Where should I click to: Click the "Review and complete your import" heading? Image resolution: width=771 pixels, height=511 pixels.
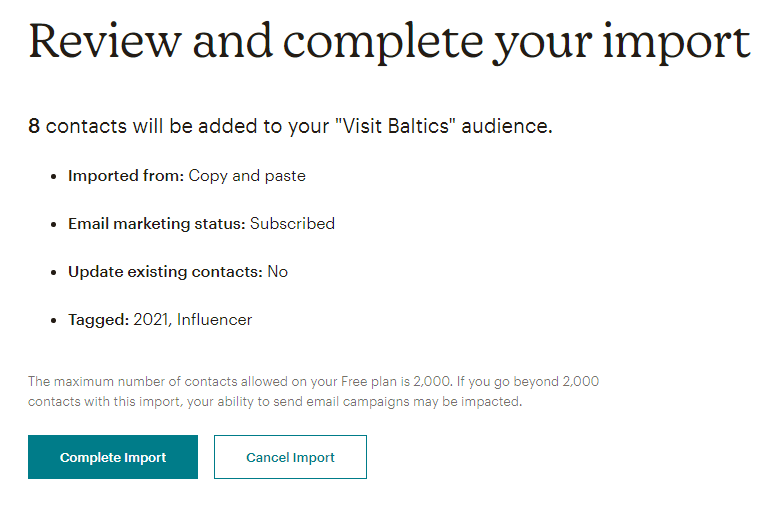(x=389, y=42)
